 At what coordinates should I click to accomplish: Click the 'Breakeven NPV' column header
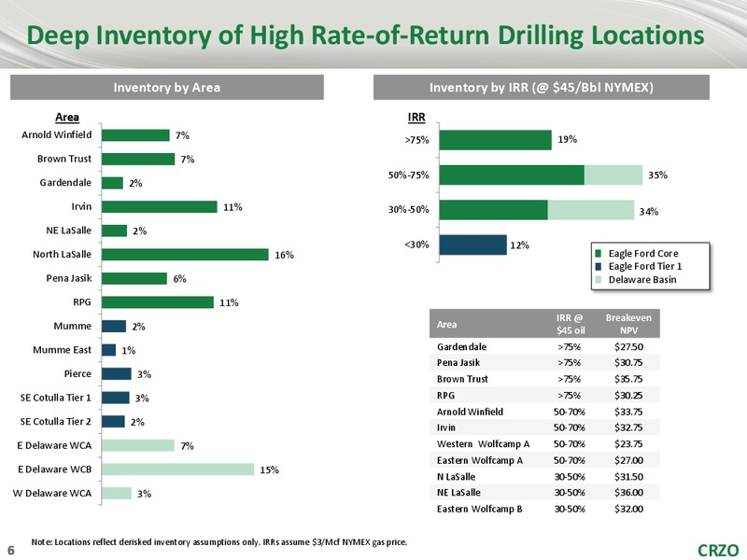(x=628, y=324)
